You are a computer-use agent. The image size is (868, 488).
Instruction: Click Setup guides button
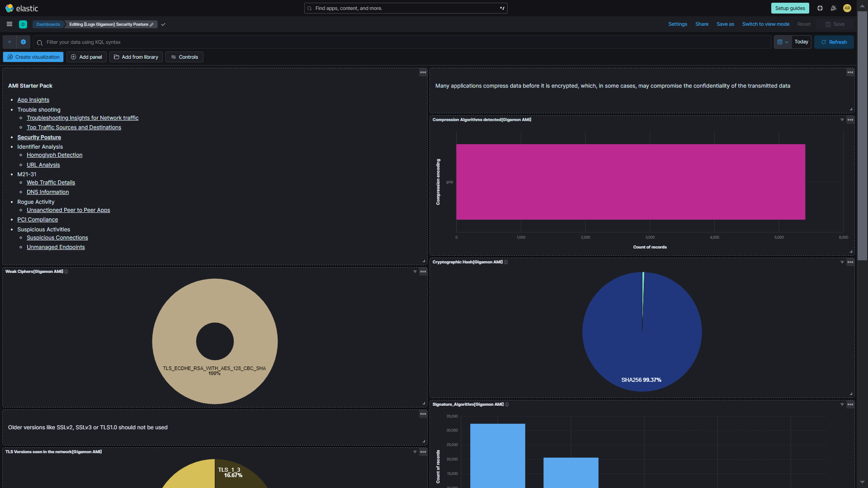click(790, 8)
